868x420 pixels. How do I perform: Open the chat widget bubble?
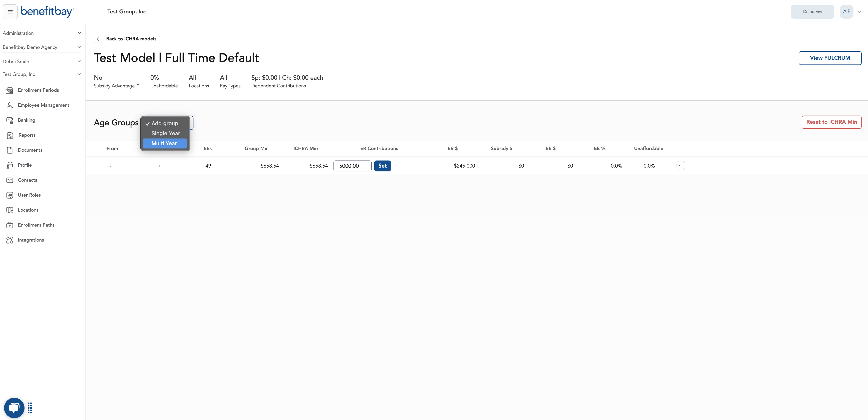coord(14,408)
